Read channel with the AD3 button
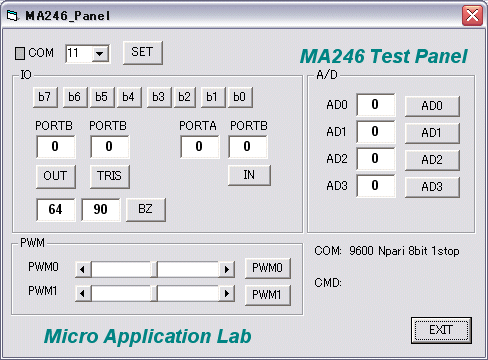Image resolution: width=488 pixels, height=360 pixels. pos(432,187)
